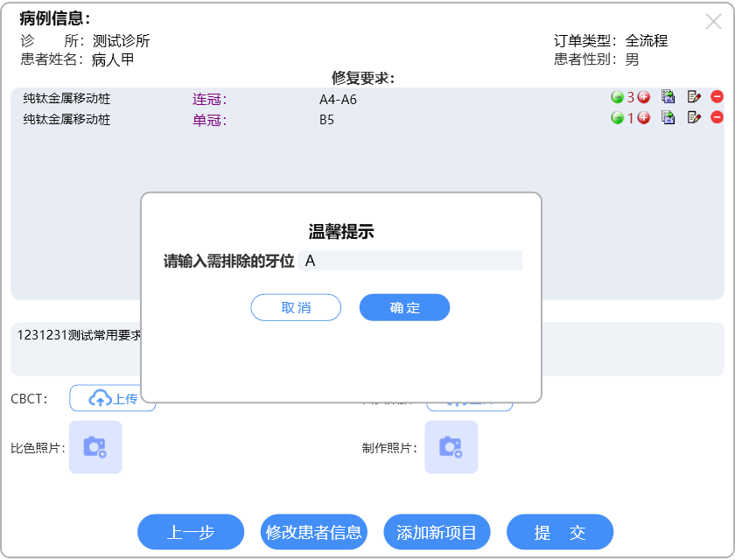Delete the 单冠 B5 restoration row

(717, 117)
